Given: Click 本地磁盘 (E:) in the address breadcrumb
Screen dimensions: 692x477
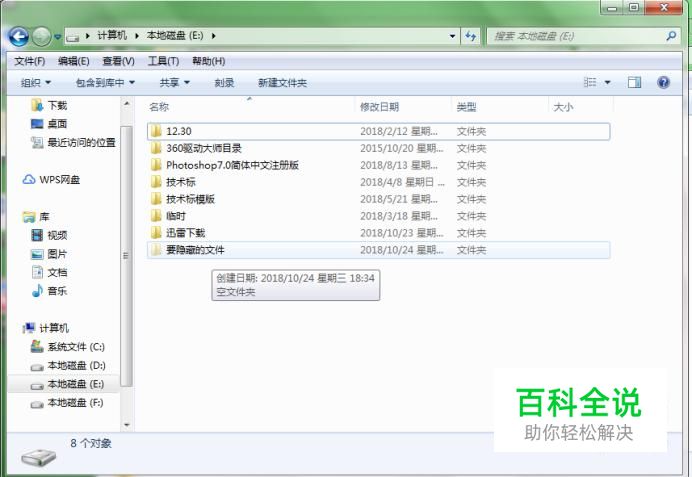Looking at the screenshot, I should click(175, 35).
